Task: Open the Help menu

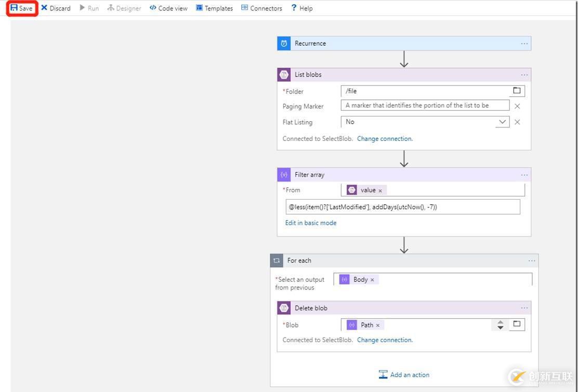Action: (x=302, y=8)
